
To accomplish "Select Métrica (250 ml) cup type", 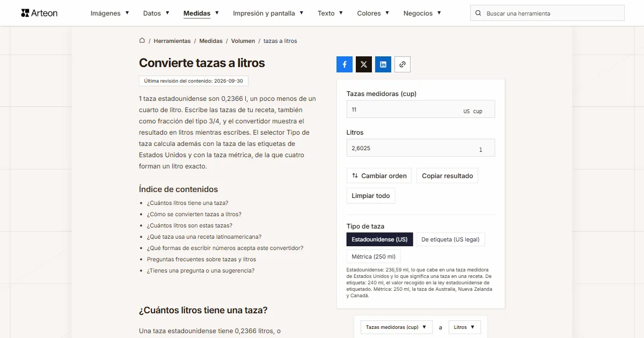I will (x=374, y=256).
